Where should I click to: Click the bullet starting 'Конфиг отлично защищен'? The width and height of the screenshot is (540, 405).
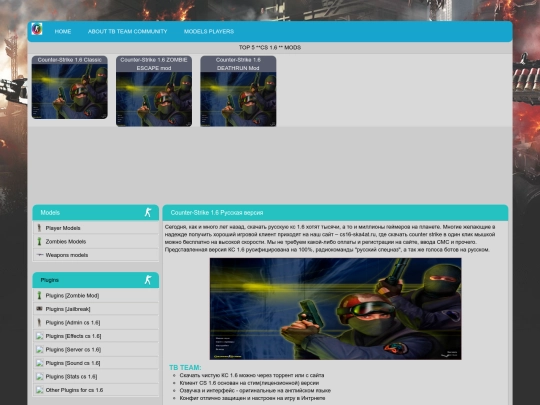click(252, 398)
